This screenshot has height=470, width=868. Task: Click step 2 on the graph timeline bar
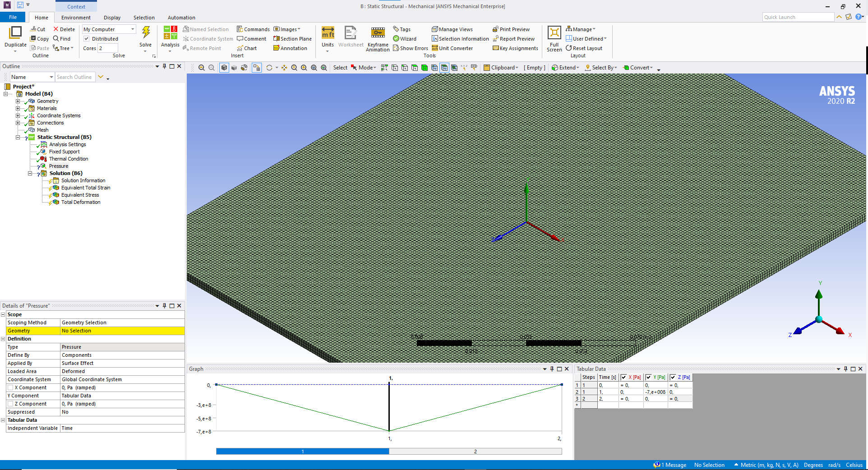pyautogui.click(x=475, y=451)
